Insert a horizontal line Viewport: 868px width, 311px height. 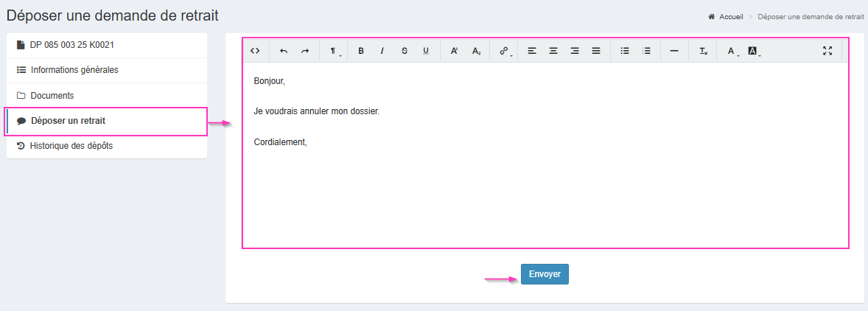674,51
